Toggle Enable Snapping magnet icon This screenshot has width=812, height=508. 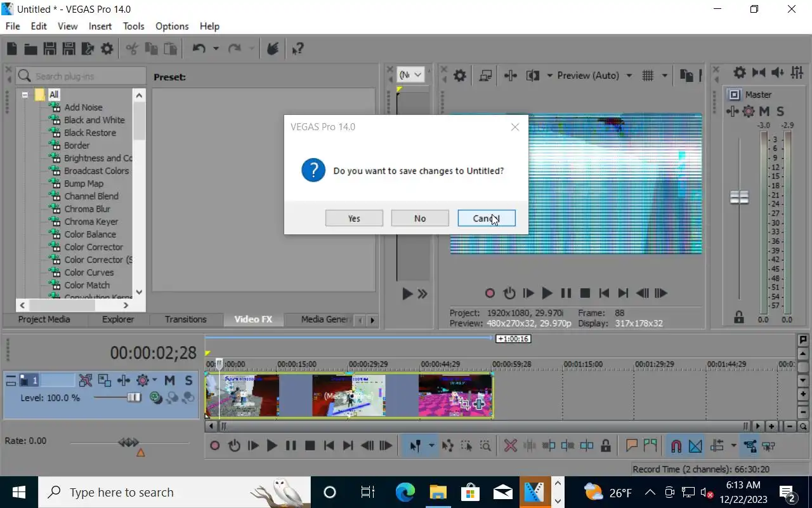[x=676, y=446]
